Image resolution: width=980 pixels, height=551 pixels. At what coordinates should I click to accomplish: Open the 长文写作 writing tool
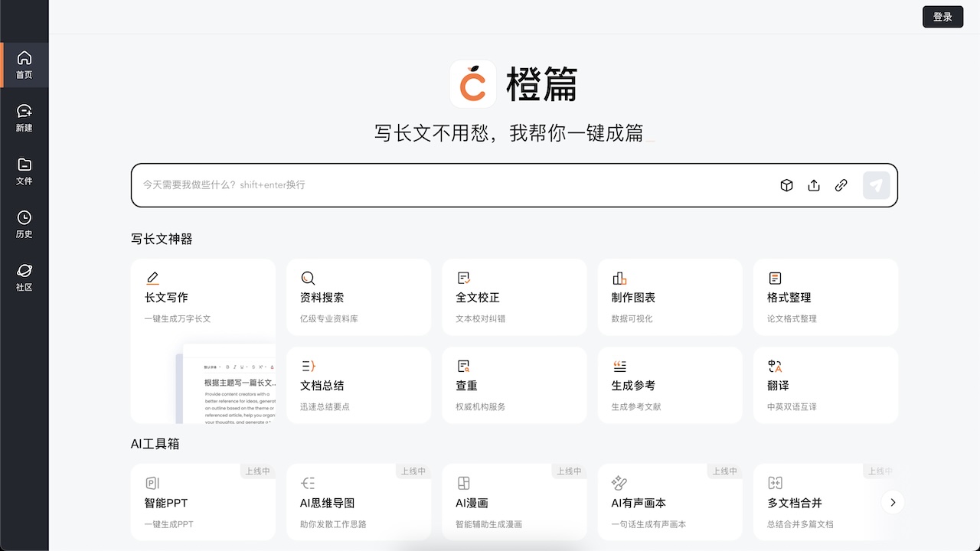point(203,297)
